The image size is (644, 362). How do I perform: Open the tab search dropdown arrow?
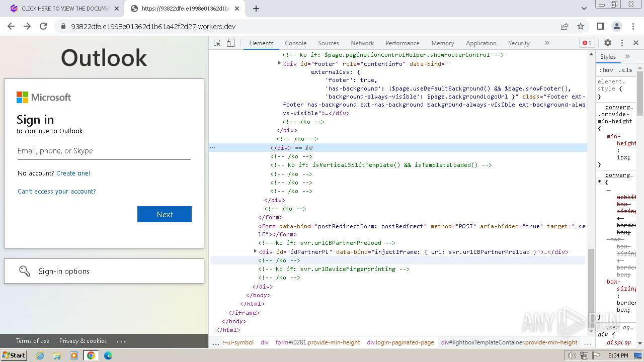pyautogui.click(x=584, y=9)
